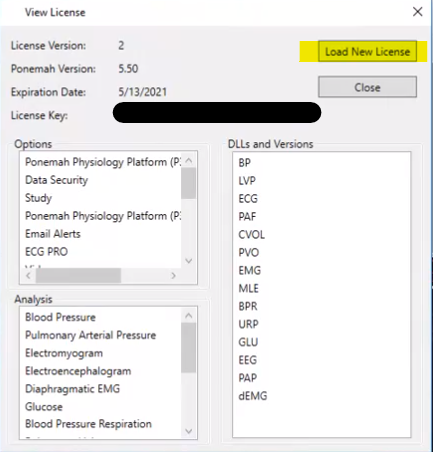Click the Options vertical scrollbar thumb
Screen dimensions: 433x452
click(x=189, y=183)
